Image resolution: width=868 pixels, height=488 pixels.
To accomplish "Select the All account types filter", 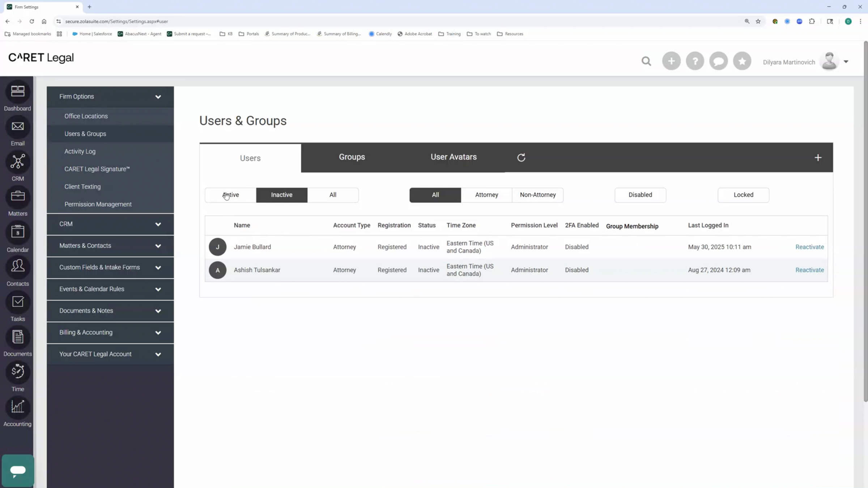I will click(435, 195).
